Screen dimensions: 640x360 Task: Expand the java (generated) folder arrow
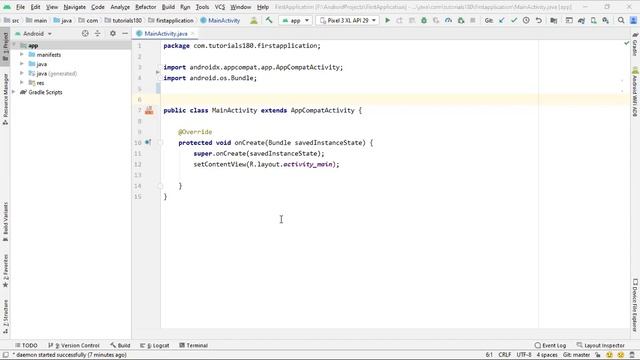(x=22, y=73)
